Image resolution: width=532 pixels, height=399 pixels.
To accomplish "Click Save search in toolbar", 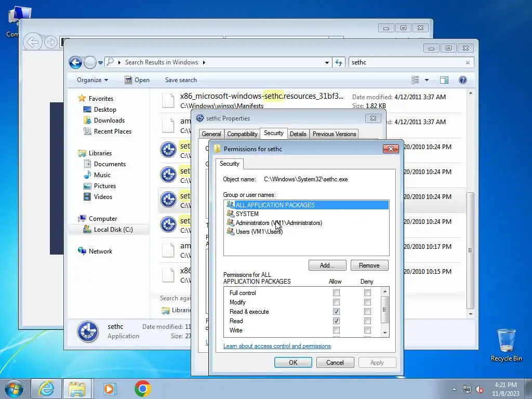I will click(x=181, y=80).
